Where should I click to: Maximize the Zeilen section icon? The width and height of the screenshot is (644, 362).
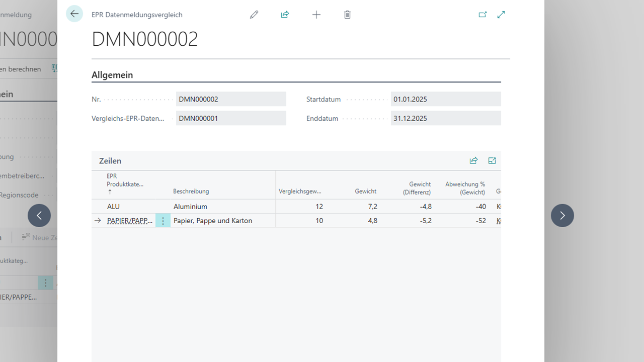pos(492,160)
